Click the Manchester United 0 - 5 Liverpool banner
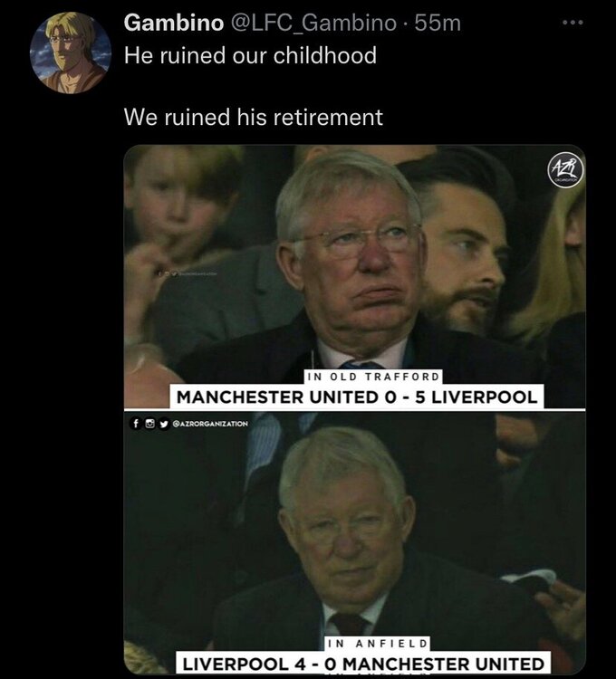 point(357,397)
